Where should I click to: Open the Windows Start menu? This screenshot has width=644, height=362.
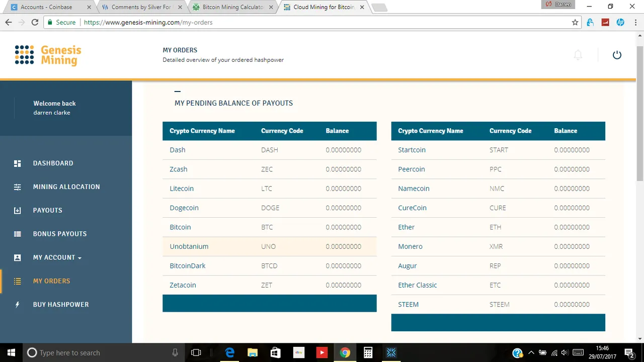[x=12, y=352]
